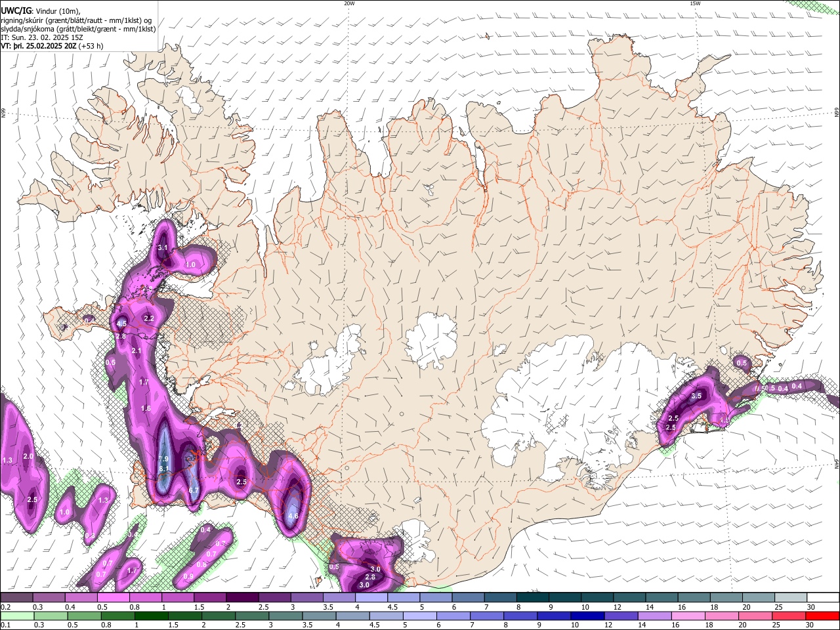Click the top legend swatch between 6 and 7

469,598
